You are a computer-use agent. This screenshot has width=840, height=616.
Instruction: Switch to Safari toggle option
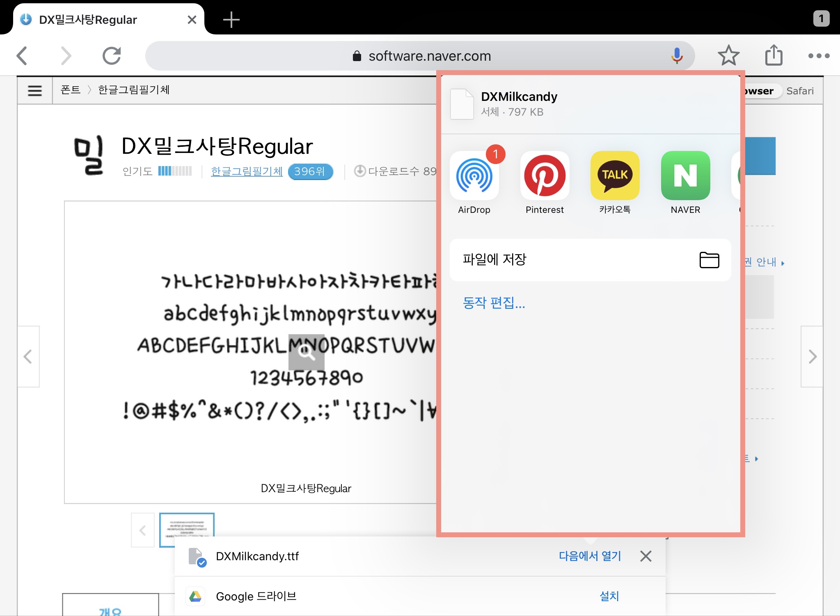(x=800, y=91)
